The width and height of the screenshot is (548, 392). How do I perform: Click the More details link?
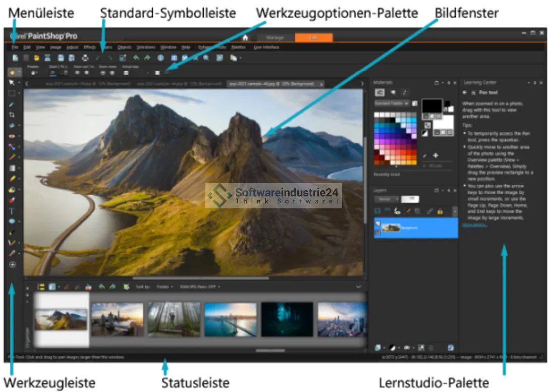(474, 225)
